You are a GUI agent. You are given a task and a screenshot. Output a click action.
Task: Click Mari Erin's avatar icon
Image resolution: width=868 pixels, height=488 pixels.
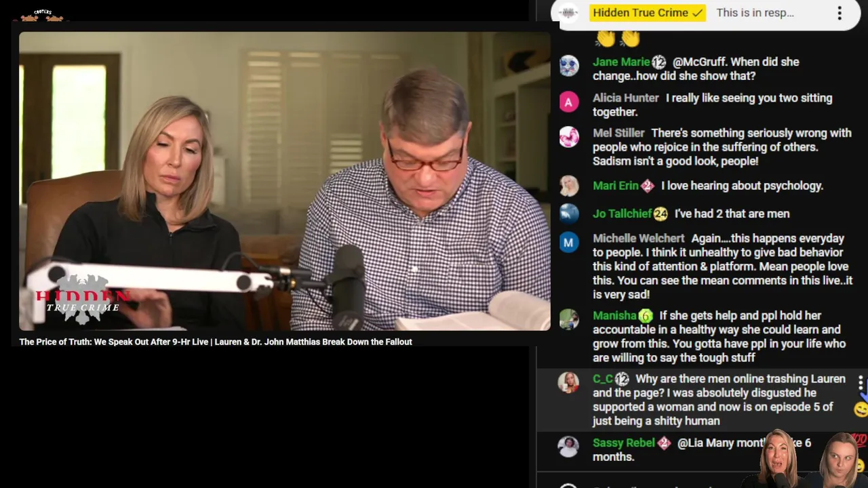(x=569, y=186)
